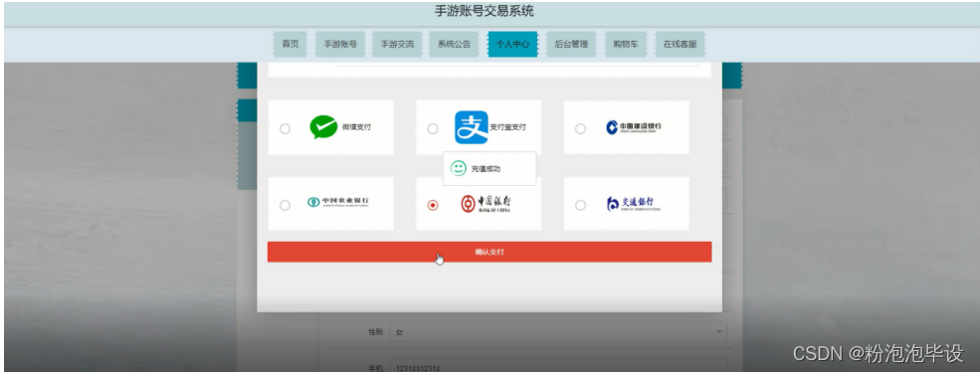The image size is (980, 373).
Task: Expand the 性别 gender dropdown showing 女
Action: [x=558, y=332]
